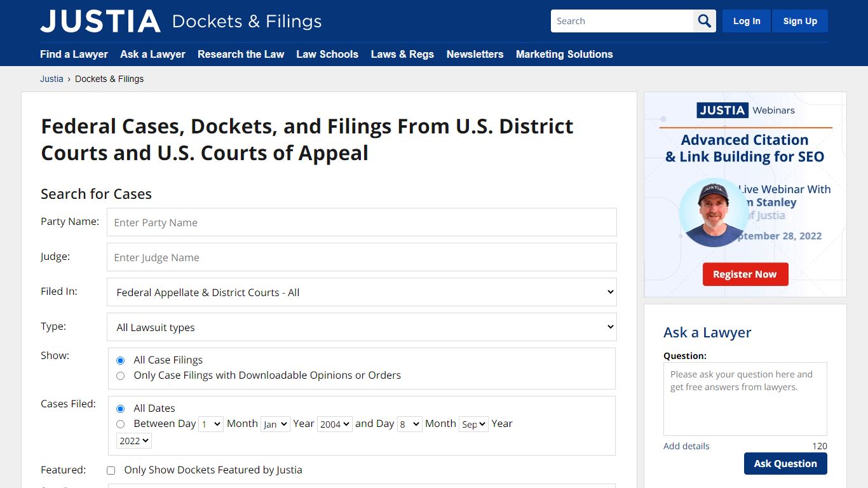
Task: Open the Justia Webinars ad banner
Action: click(x=745, y=194)
